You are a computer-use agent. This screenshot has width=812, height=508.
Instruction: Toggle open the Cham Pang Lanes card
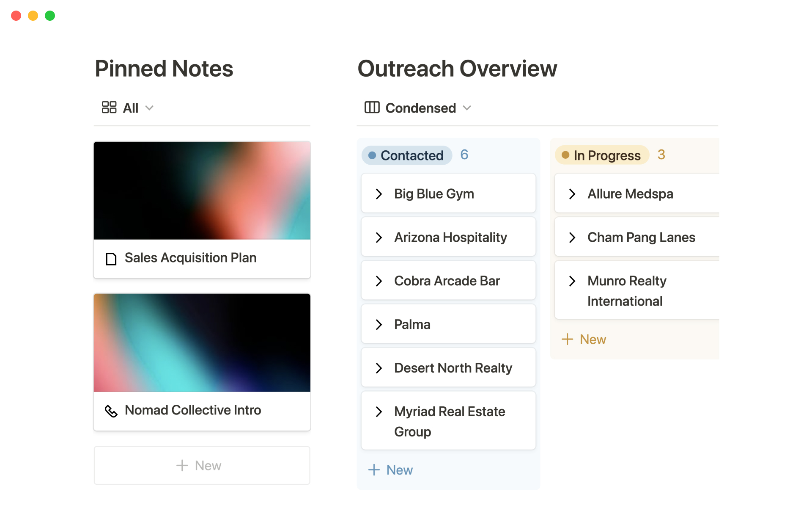click(x=572, y=237)
